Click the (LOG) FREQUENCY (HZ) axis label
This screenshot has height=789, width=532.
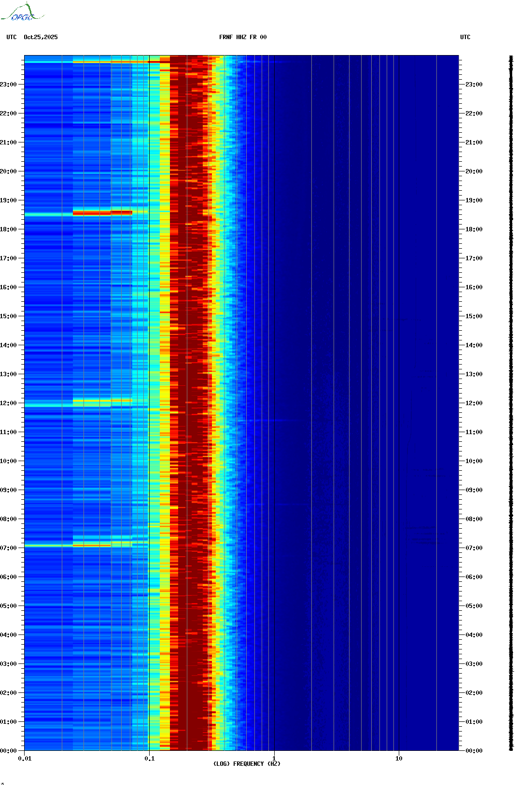click(x=247, y=763)
